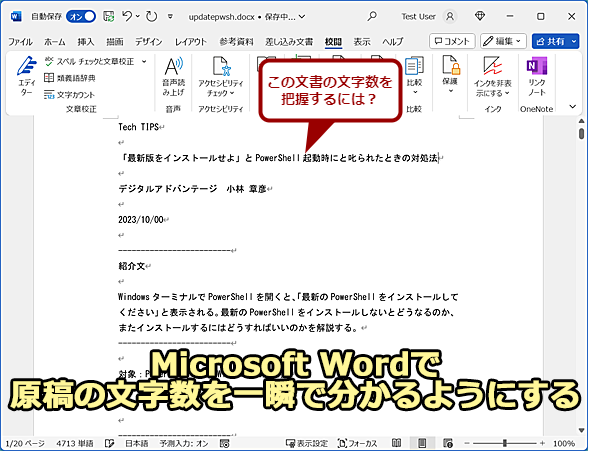
Task: Open the Undo history dropdown arrow
Action: pyautogui.click(x=137, y=17)
